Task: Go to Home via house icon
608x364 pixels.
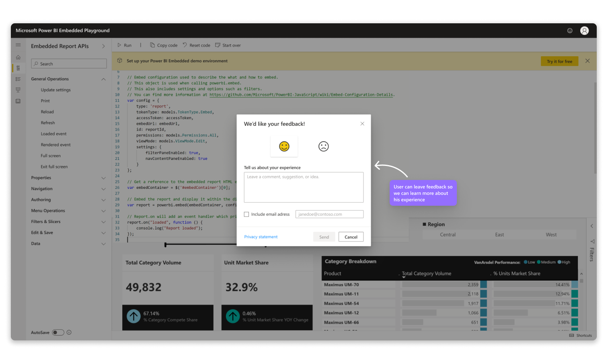Action: (18, 57)
